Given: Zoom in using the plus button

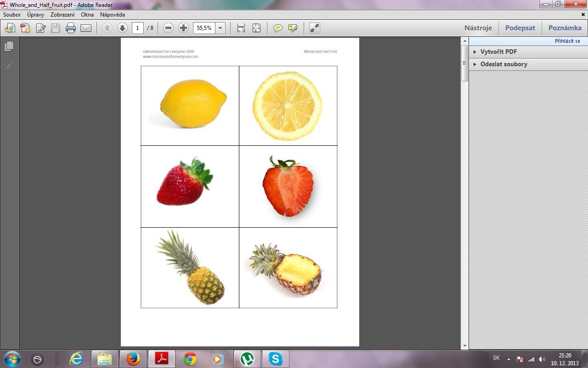Looking at the screenshot, I should tap(183, 28).
